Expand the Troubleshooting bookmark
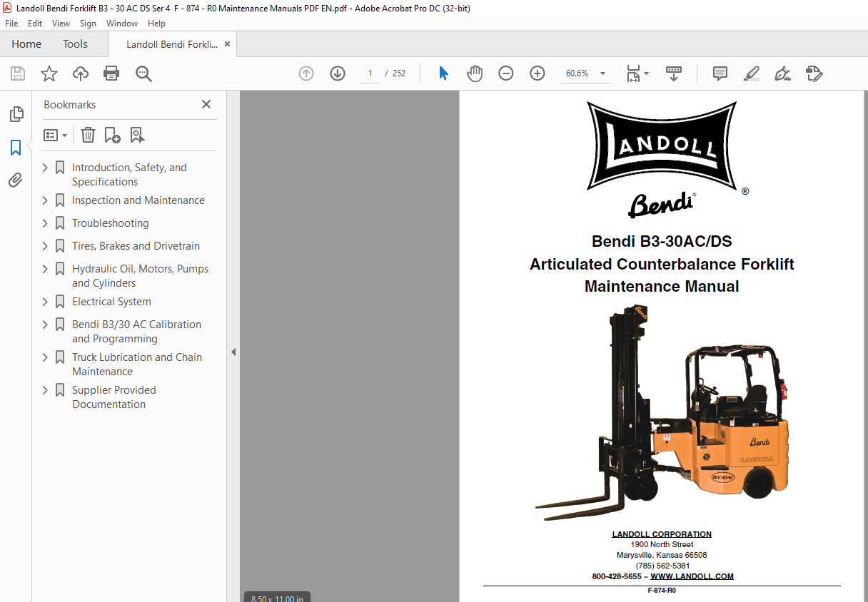This screenshot has width=868, height=602. (x=46, y=223)
